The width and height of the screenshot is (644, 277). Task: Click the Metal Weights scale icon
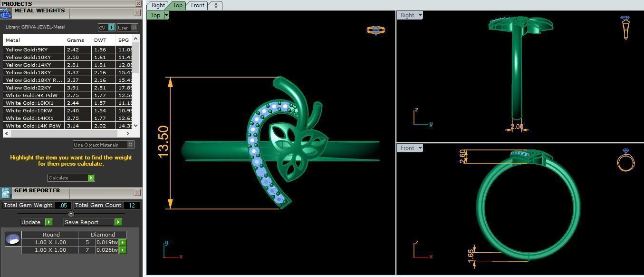tap(5, 12)
